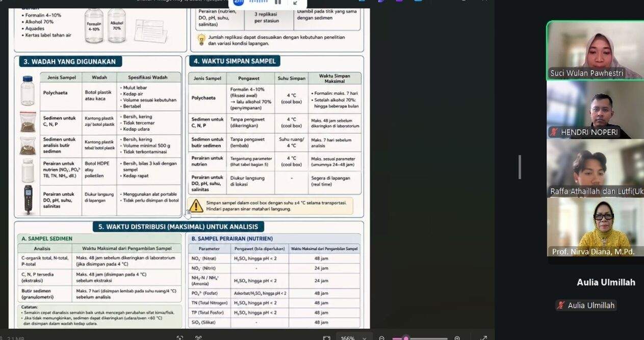Select Raffa Athaillah dan Lutfi's video tile

pyautogui.click(x=595, y=168)
